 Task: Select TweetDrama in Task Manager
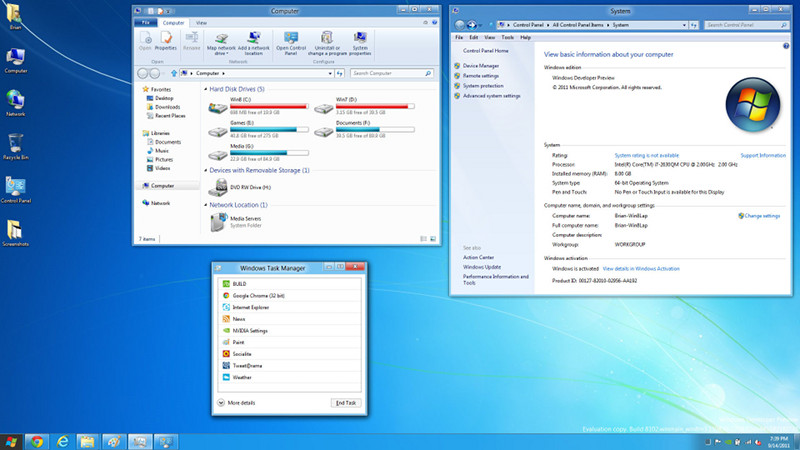pyautogui.click(x=289, y=365)
